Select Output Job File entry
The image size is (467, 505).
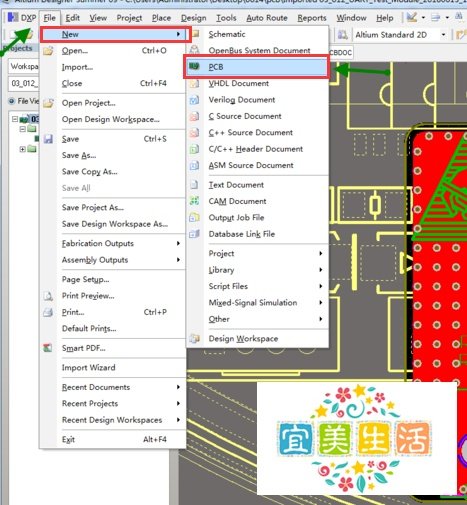click(257, 217)
